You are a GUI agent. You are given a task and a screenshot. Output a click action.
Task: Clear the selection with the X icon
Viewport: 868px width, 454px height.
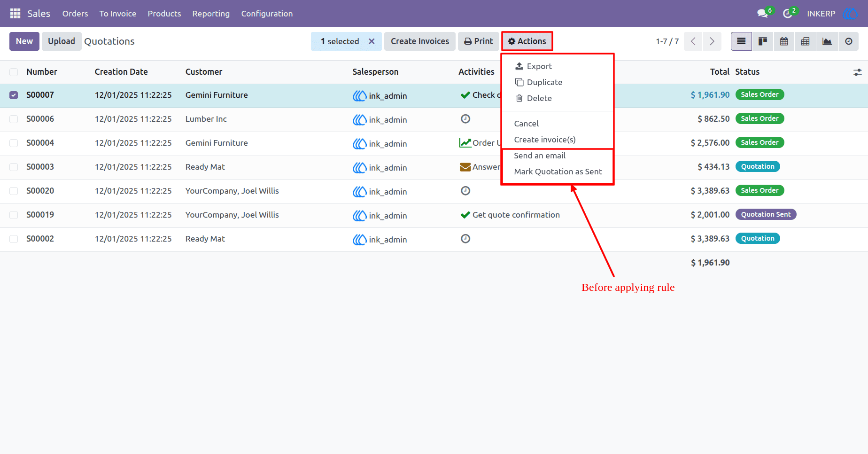click(x=372, y=41)
